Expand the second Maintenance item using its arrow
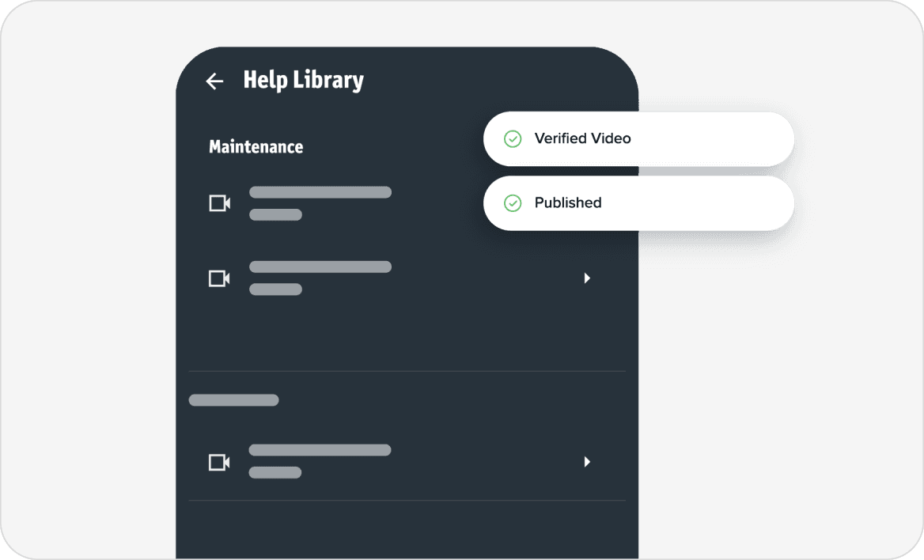Image resolution: width=924 pixels, height=560 pixels. [587, 278]
